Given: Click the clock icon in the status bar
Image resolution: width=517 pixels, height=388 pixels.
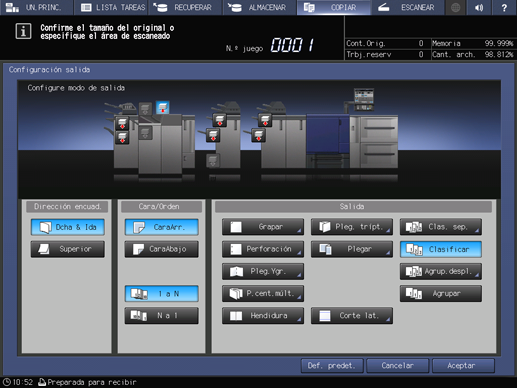Looking at the screenshot, I should coord(6,382).
